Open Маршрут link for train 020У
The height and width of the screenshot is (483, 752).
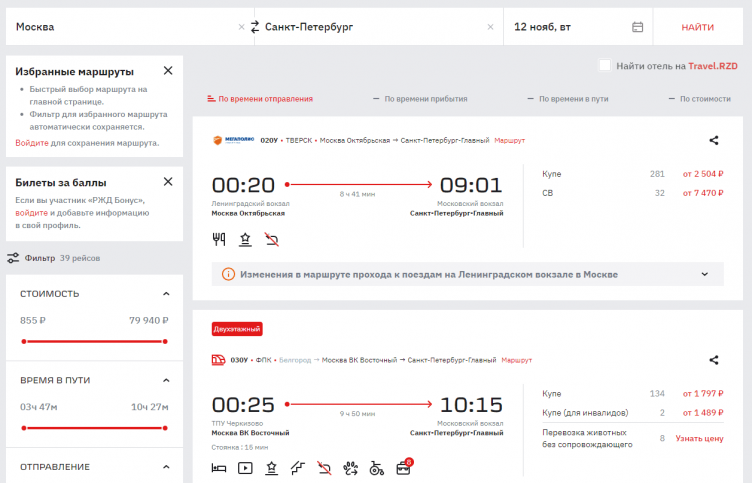(509, 141)
